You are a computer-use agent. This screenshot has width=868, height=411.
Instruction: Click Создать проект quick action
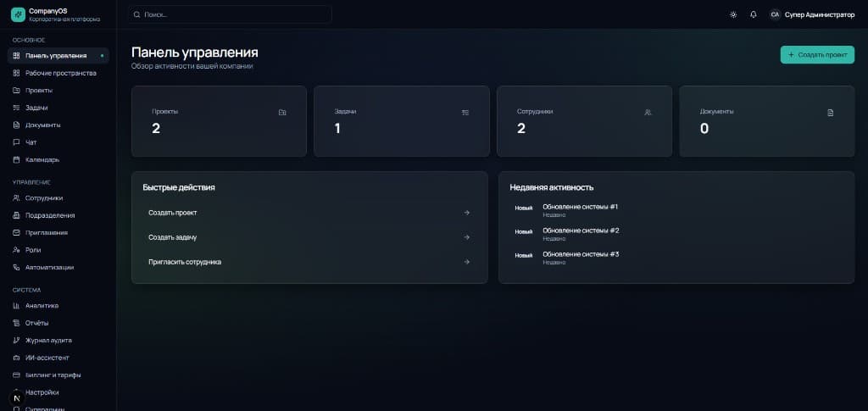(x=309, y=213)
